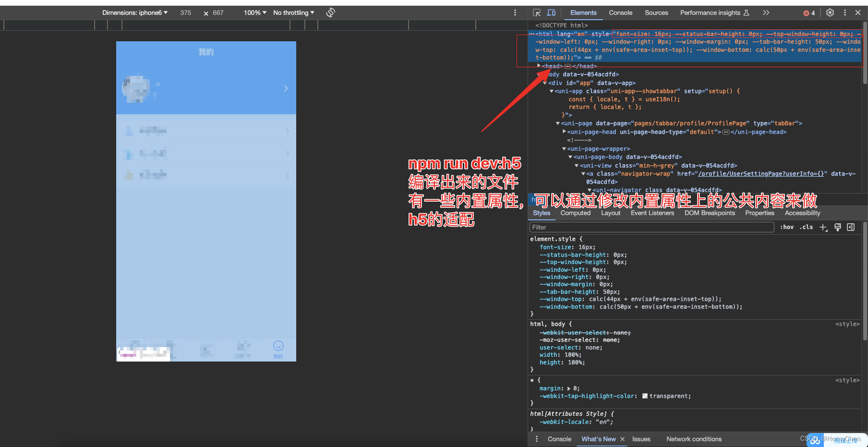The image size is (868, 447).
Task: Click the transparent color swatch
Action: point(645,396)
